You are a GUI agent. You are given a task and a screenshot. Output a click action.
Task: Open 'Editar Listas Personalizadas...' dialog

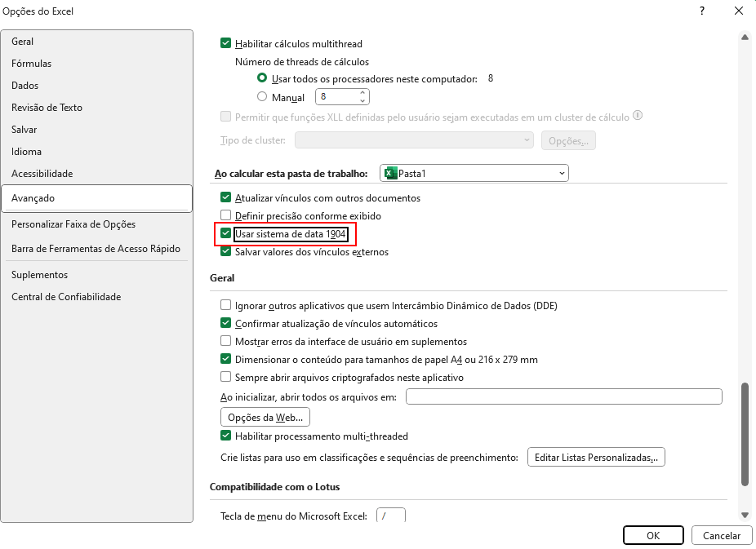coord(596,458)
